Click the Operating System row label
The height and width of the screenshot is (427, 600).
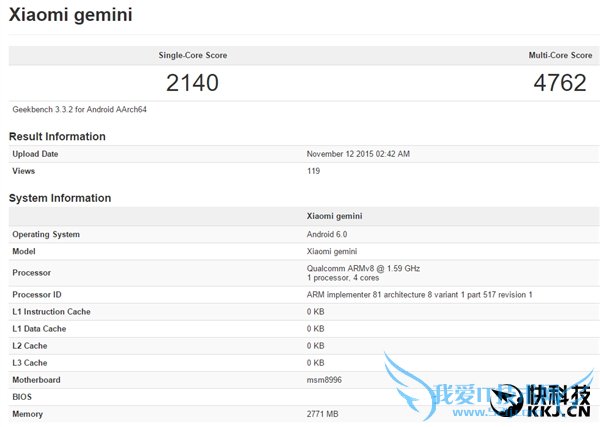pyautogui.click(x=46, y=234)
